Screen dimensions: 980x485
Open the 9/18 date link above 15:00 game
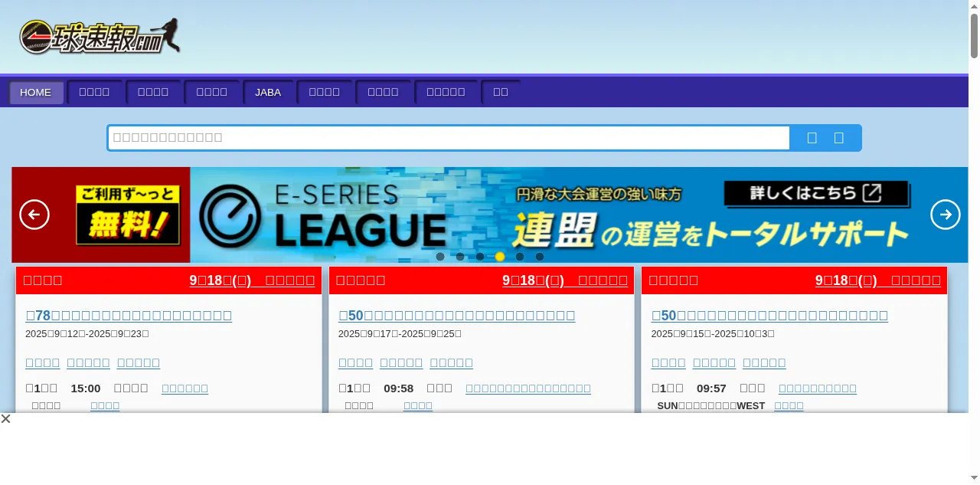252,280
